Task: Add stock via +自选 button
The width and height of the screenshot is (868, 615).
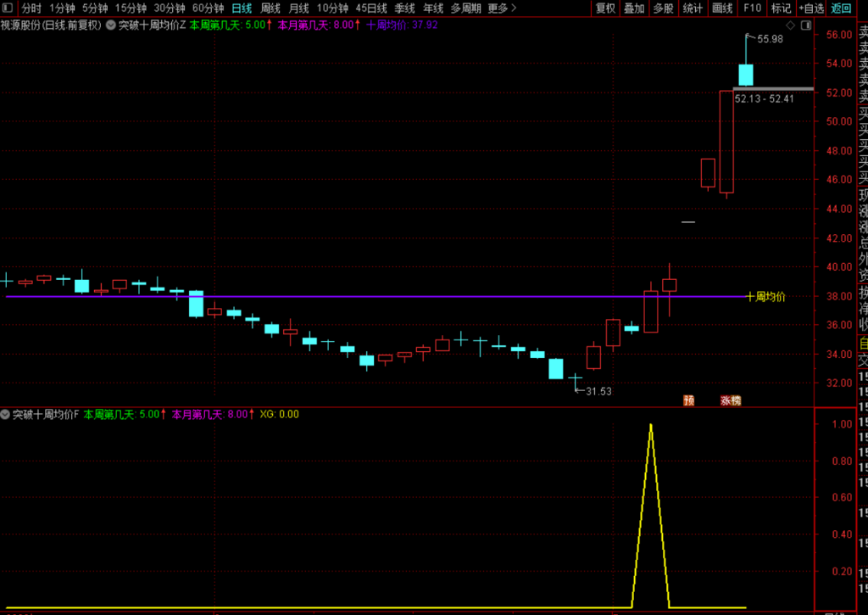Action: coord(811,8)
